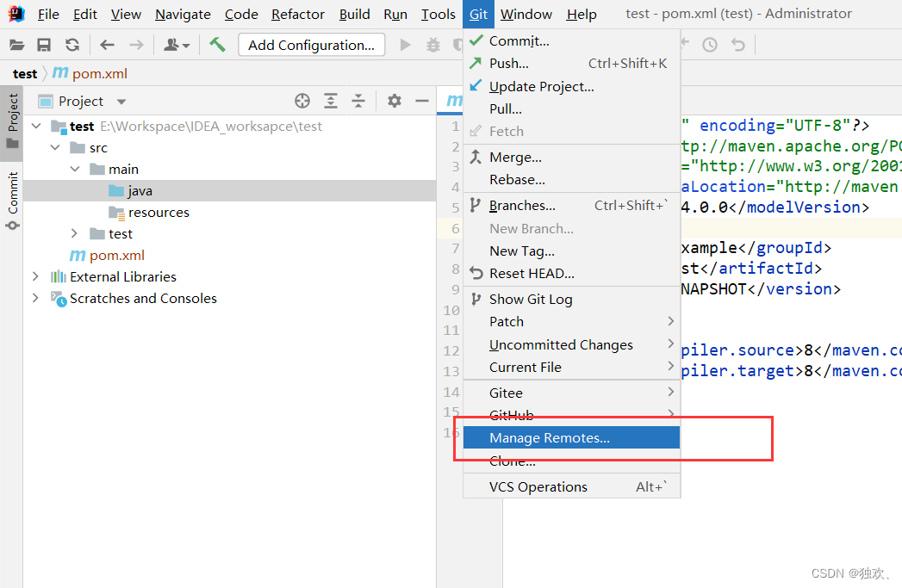This screenshot has height=588, width=902.
Task: Click the Run play icon
Action: tap(406, 45)
